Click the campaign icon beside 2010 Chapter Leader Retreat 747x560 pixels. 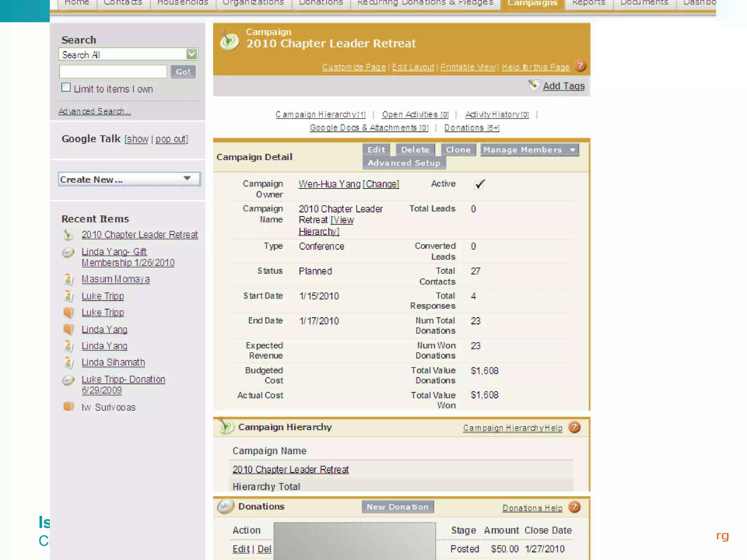coord(68,235)
